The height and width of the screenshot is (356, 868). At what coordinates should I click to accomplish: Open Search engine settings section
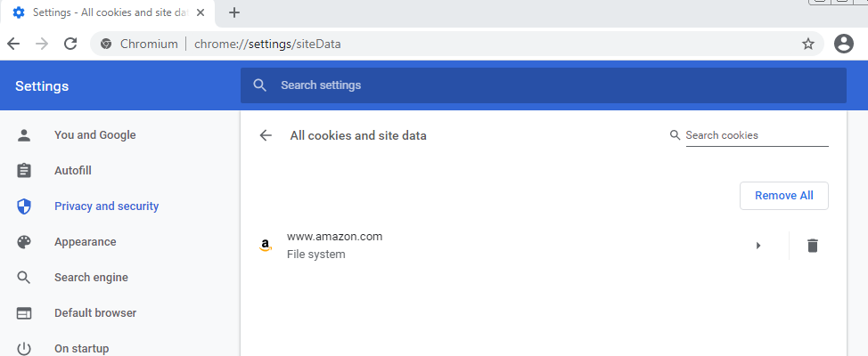pos(91,278)
